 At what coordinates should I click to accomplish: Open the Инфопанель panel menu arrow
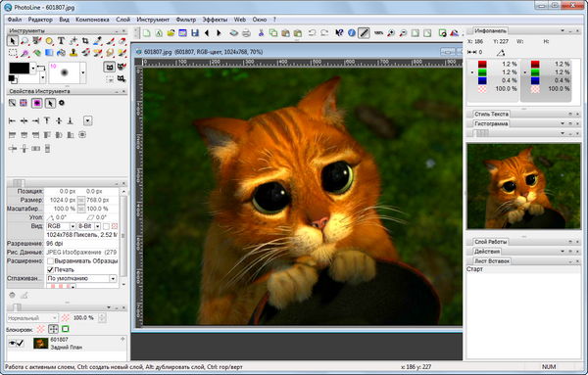pyautogui.click(x=563, y=30)
